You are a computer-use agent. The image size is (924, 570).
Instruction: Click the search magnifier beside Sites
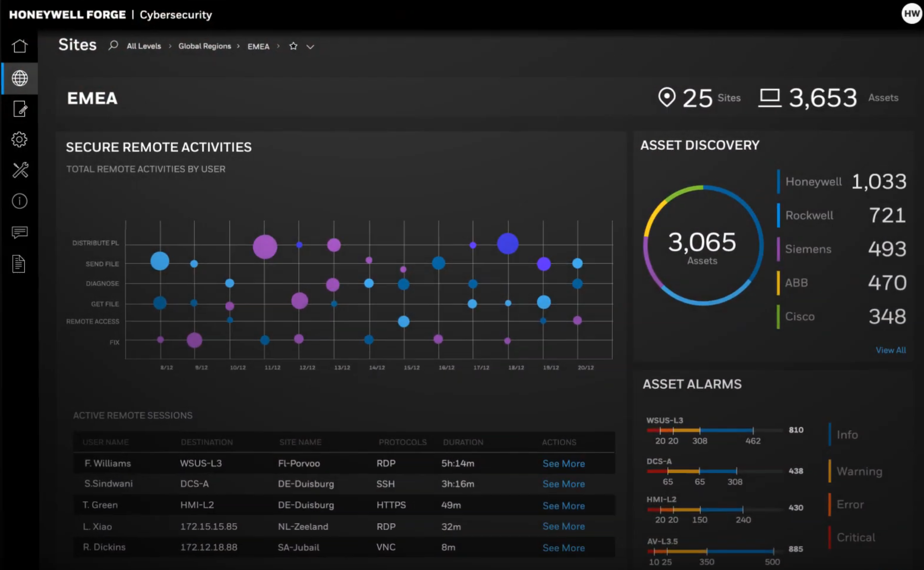113,45
